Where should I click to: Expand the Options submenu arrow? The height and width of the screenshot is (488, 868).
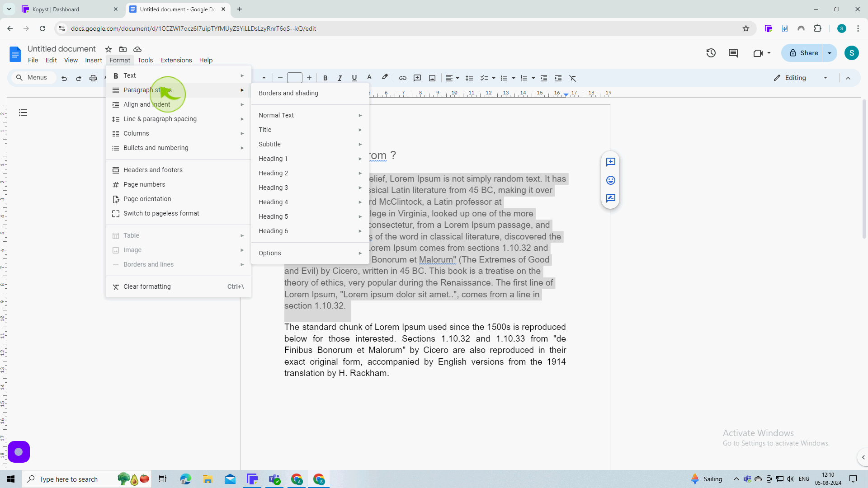(361, 253)
